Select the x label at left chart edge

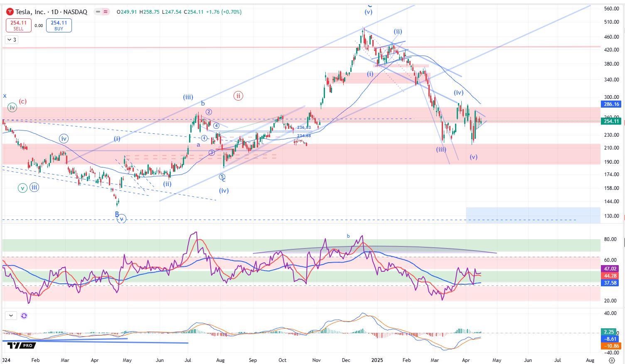(x=5, y=96)
